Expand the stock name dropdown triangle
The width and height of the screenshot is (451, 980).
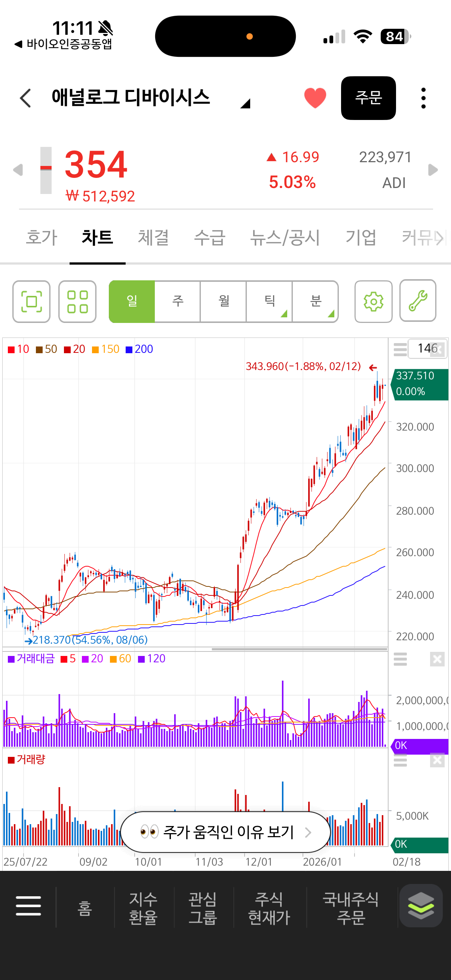pos(245,103)
